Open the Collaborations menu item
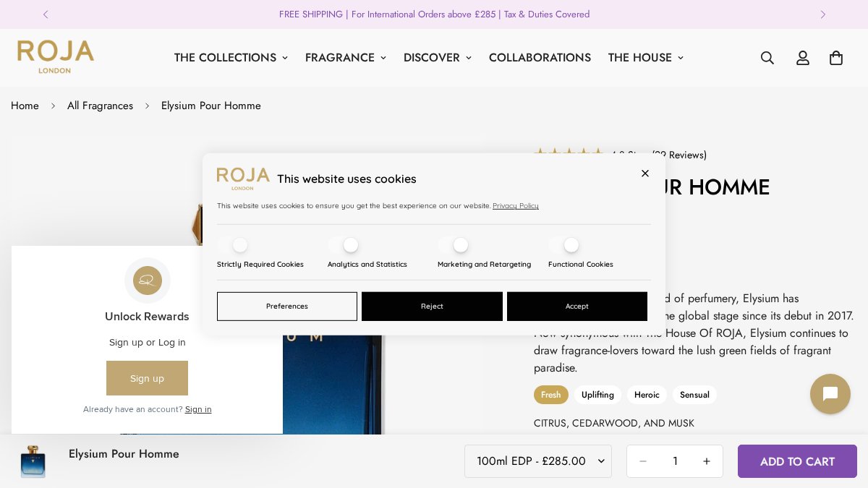This screenshot has height=488, width=868. coord(540,58)
